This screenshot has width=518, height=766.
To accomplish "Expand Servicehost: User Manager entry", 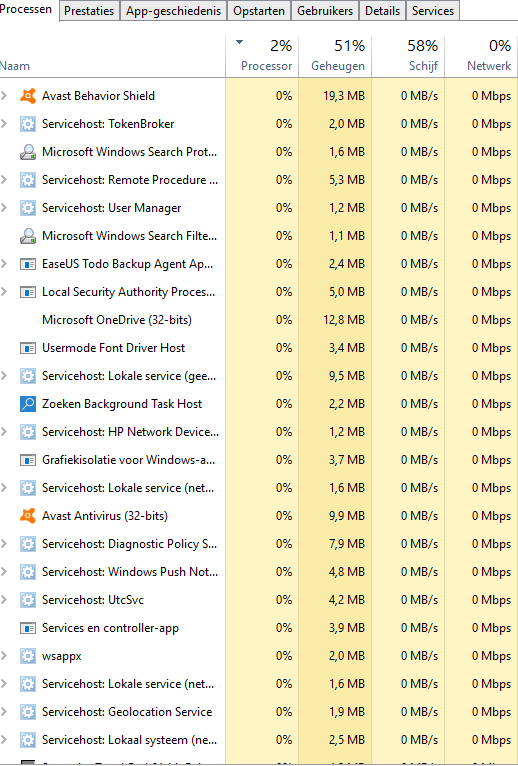I will point(4,208).
